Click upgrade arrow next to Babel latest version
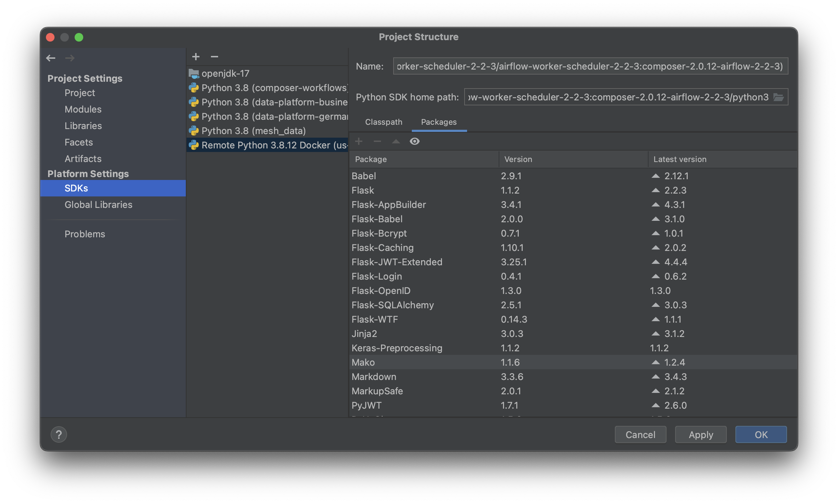Image resolution: width=838 pixels, height=504 pixels. click(x=655, y=176)
